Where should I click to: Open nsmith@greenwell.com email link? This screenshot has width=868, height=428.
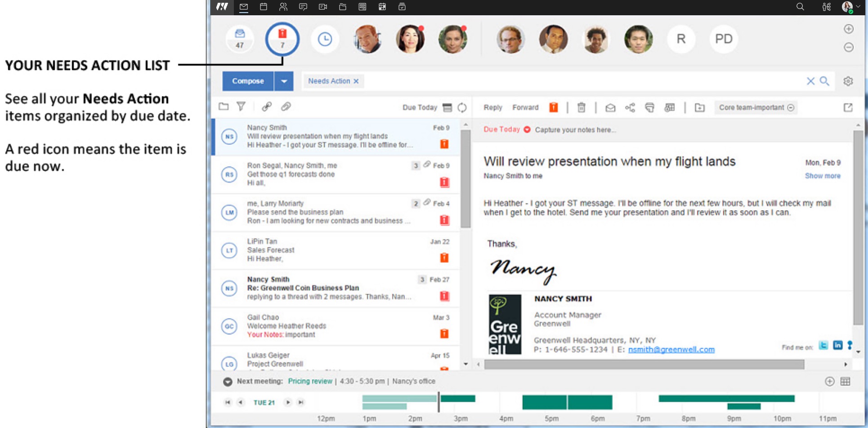coord(671,349)
